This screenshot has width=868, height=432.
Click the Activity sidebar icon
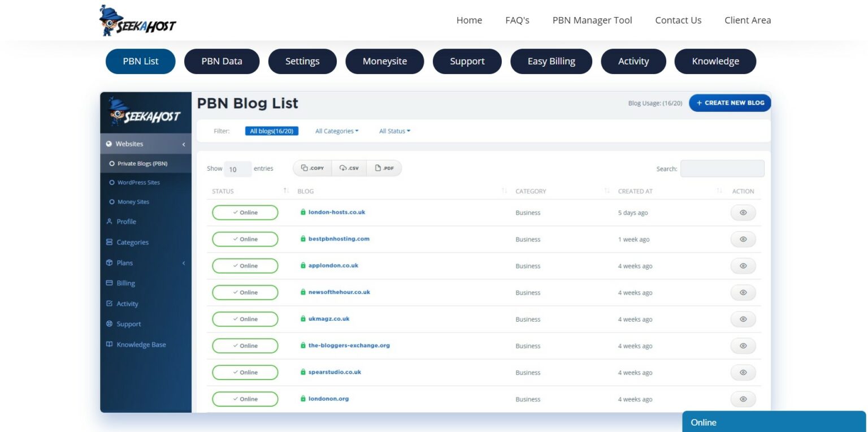[x=109, y=304]
